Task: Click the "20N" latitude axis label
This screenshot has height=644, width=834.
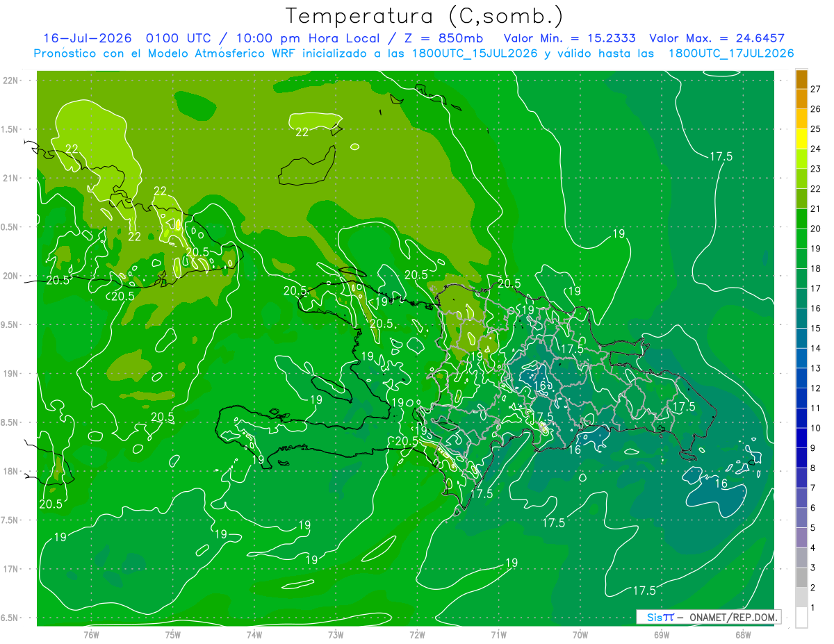Action: pyautogui.click(x=10, y=276)
